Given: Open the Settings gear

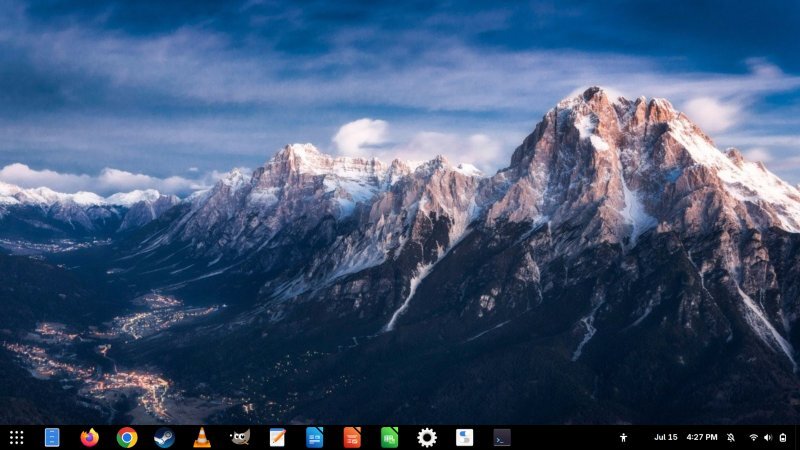Looking at the screenshot, I should [x=427, y=437].
